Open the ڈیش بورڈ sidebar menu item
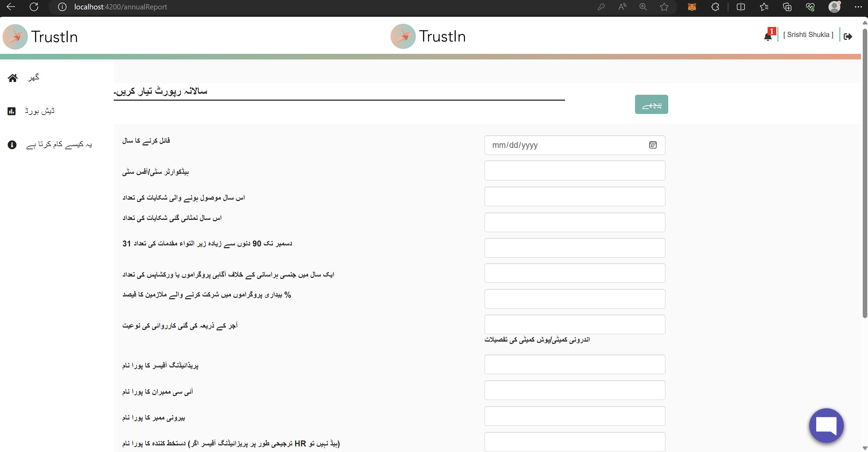The width and height of the screenshot is (868, 452). click(x=40, y=111)
